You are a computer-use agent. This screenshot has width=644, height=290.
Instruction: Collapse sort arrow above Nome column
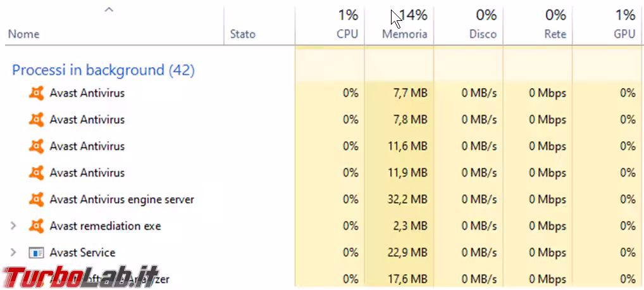tap(109, 10)
